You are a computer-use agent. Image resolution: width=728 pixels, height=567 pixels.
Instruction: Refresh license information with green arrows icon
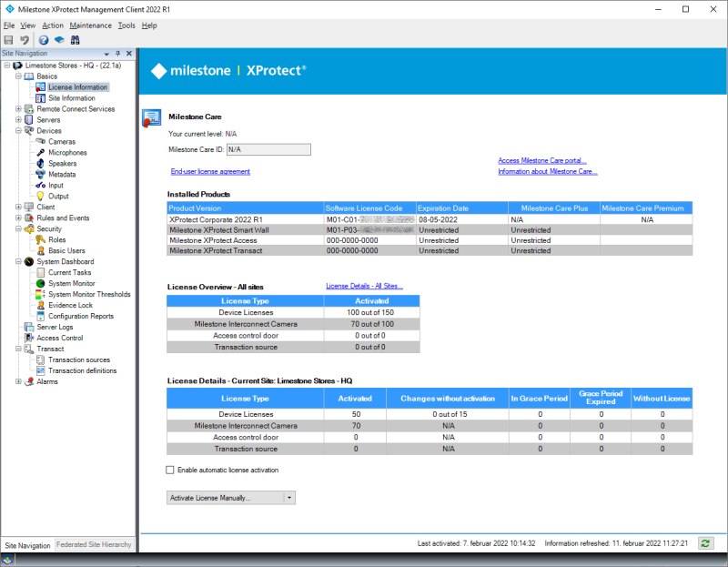pyautogui.click(x=705, y=543)
